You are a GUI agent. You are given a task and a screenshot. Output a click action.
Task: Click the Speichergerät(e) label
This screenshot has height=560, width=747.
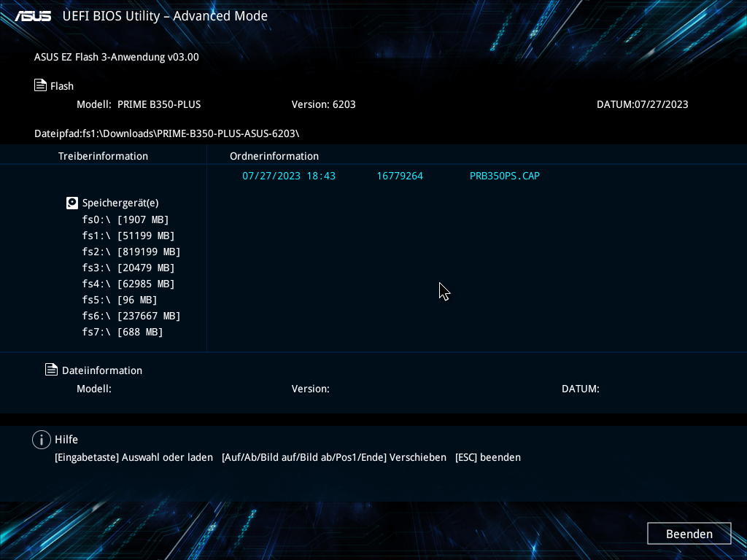point(120,203)
